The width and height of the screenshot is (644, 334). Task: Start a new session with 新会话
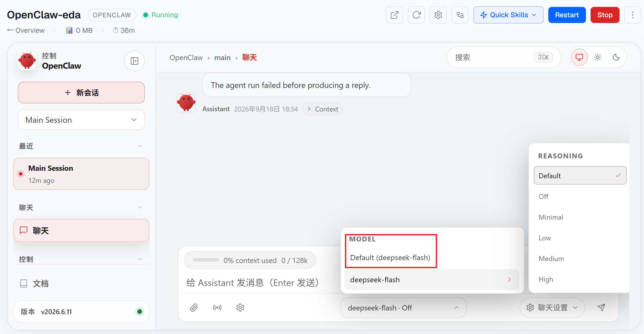tap(81, 93)
